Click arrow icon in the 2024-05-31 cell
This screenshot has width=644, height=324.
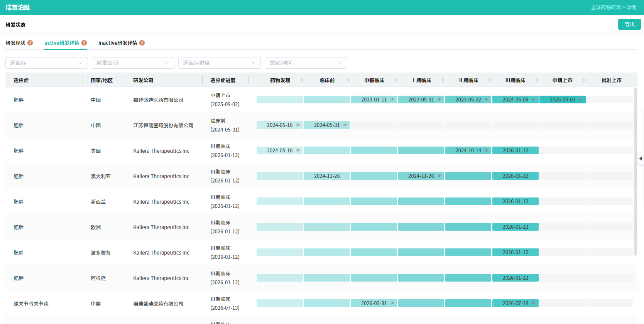click(x=345, y=125)
